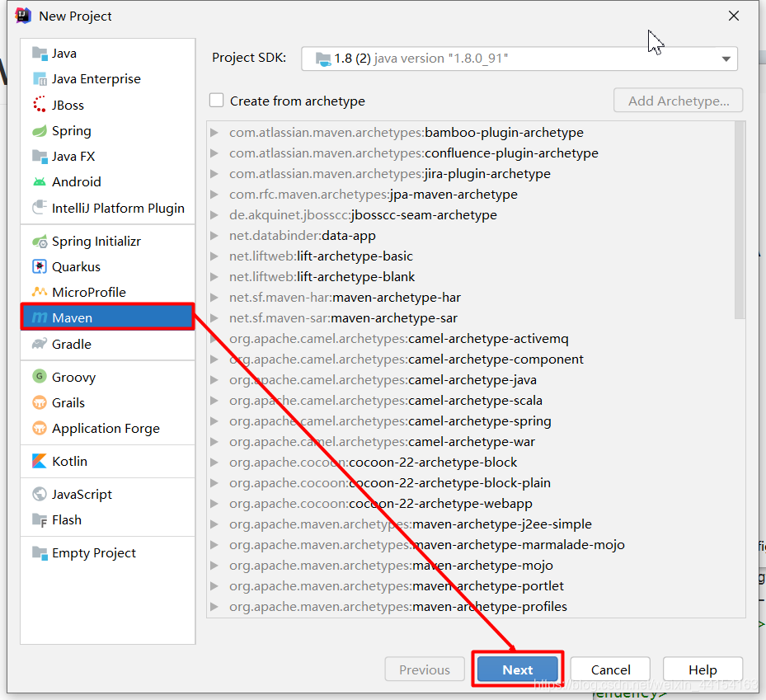Click the Maven 'm' icon
The width and height of the screenshot is (766, 700).
point(39,317)
